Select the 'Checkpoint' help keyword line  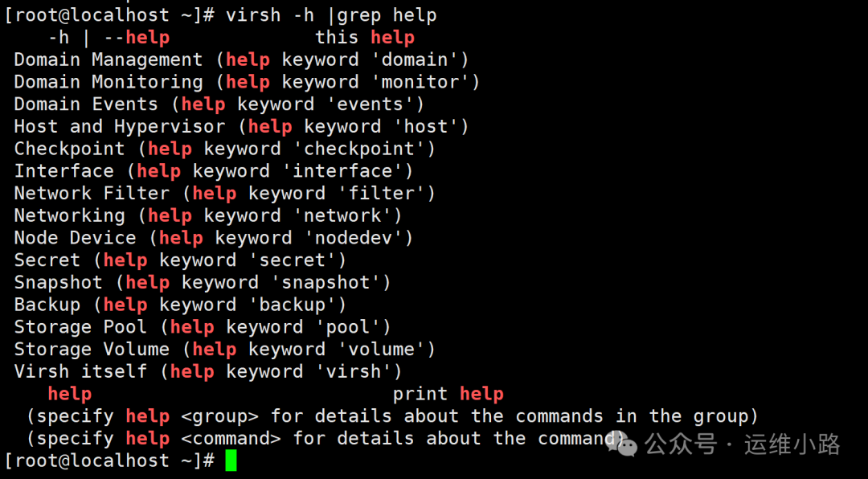tap(225, 149)
